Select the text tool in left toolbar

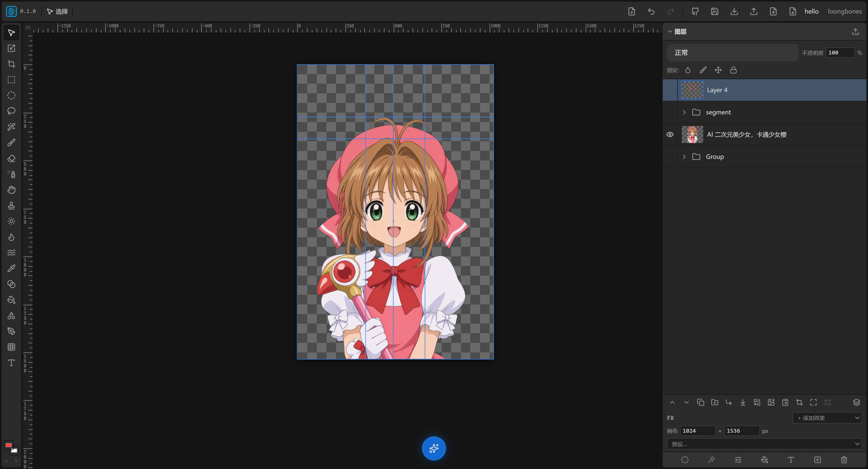(11, 363)
